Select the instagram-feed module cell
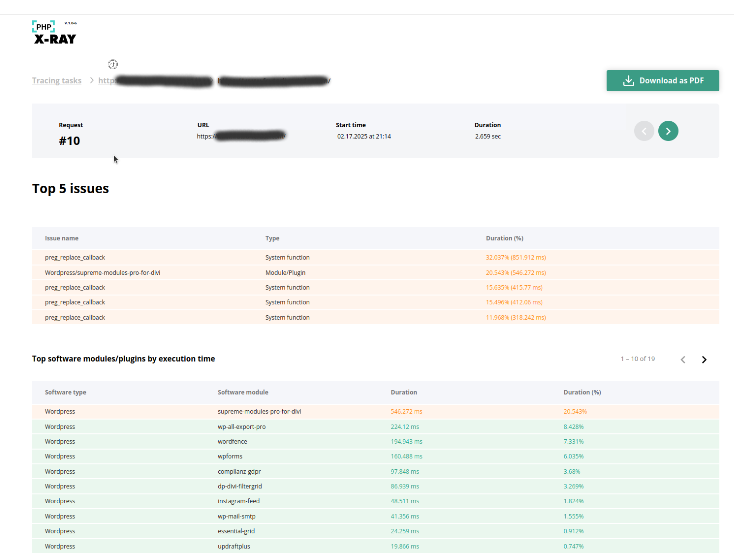Viewport: 734px width, 560px height. 239,501
